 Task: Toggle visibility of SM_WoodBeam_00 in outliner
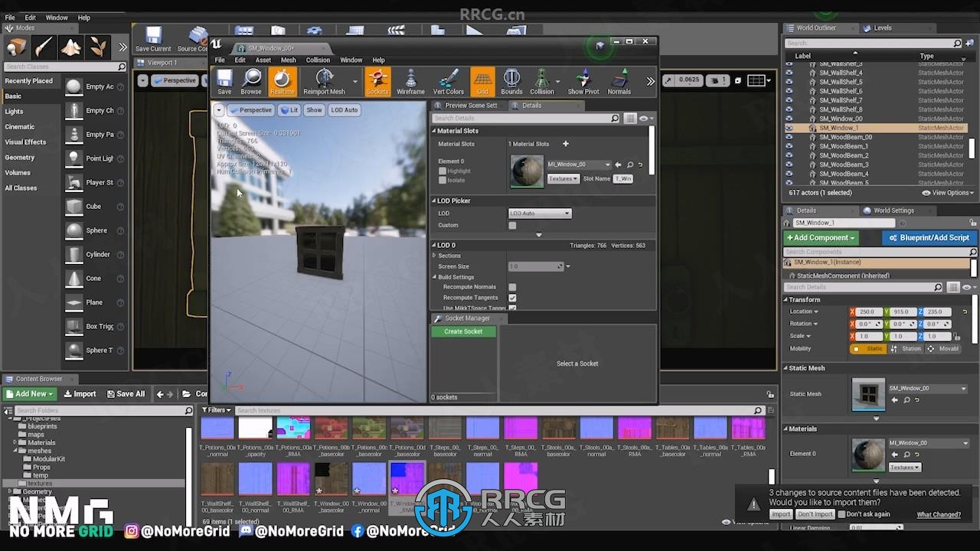tap(789, 137)
